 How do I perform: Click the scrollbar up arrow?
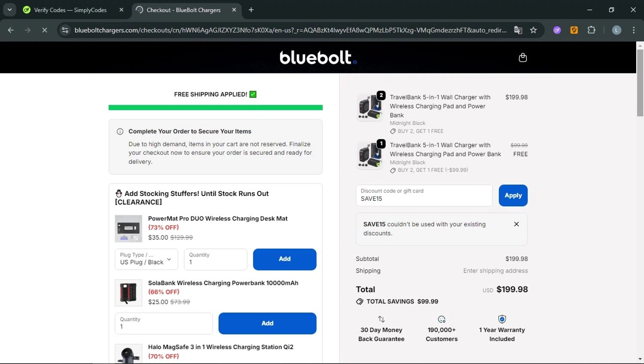pyautogui.click(x=640, y=45)
